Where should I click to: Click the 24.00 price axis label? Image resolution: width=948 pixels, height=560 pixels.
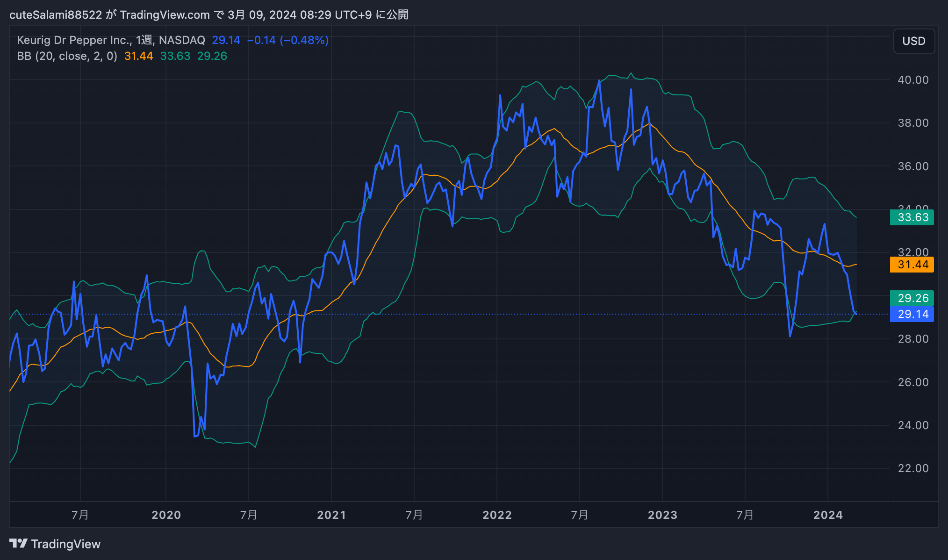point(913,425)
